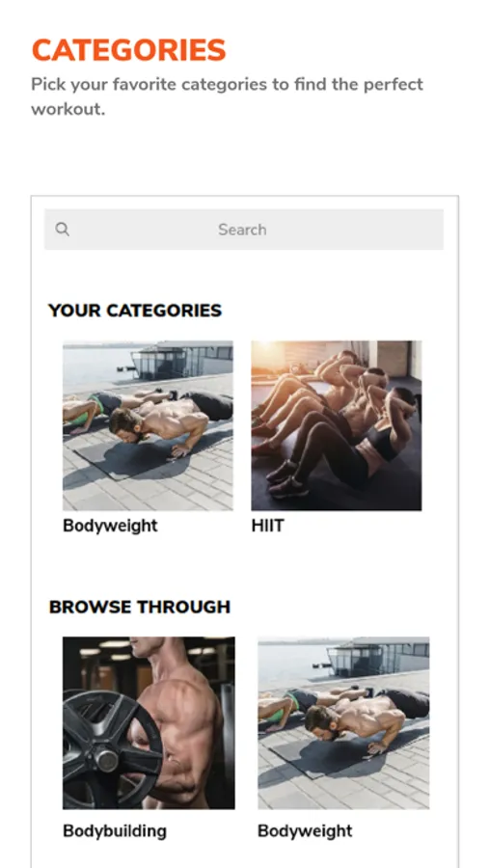Screen dimensions: 489x868
Task: Open Bodyweight photo under Your Categories
Action: tap(148, 425)
